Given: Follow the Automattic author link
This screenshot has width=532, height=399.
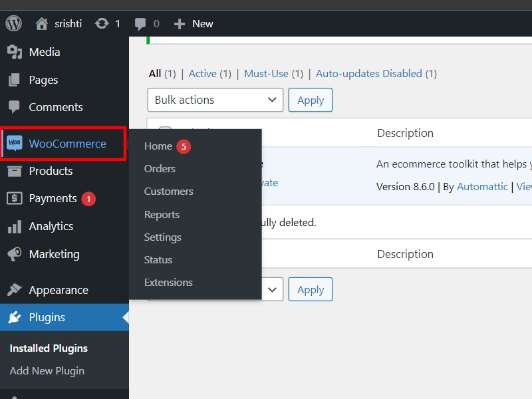Looking at the screenshot, I should (482, 187).
